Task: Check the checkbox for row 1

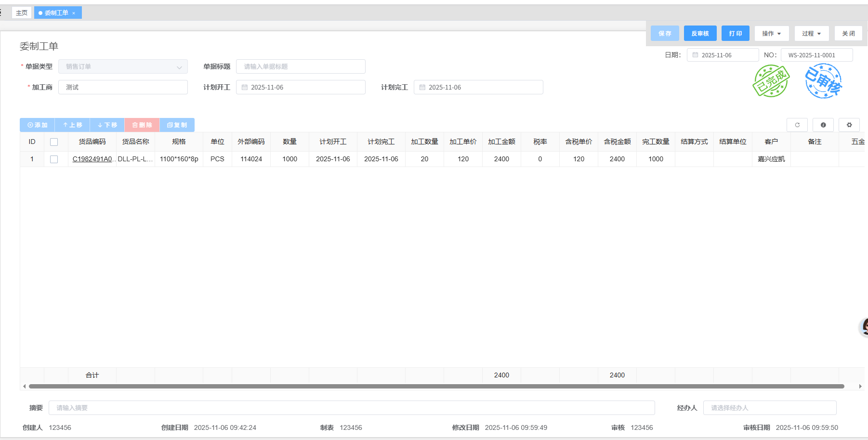Action: coord(54,159)
